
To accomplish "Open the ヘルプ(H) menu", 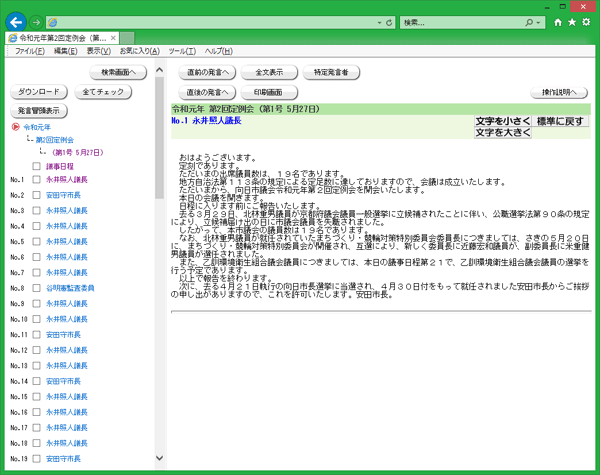I will point(218,51).
